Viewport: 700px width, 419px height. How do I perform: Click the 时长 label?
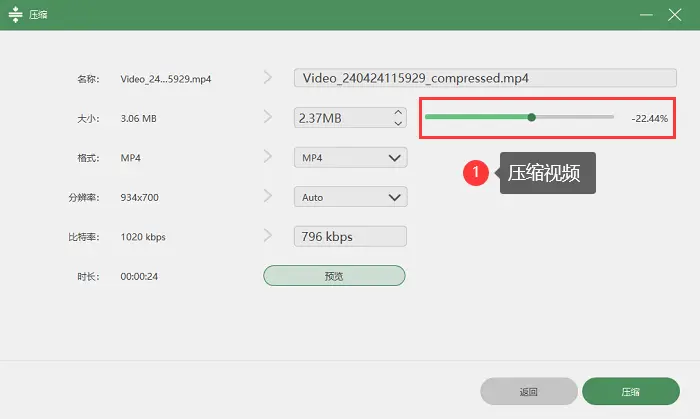pos(88,276)
